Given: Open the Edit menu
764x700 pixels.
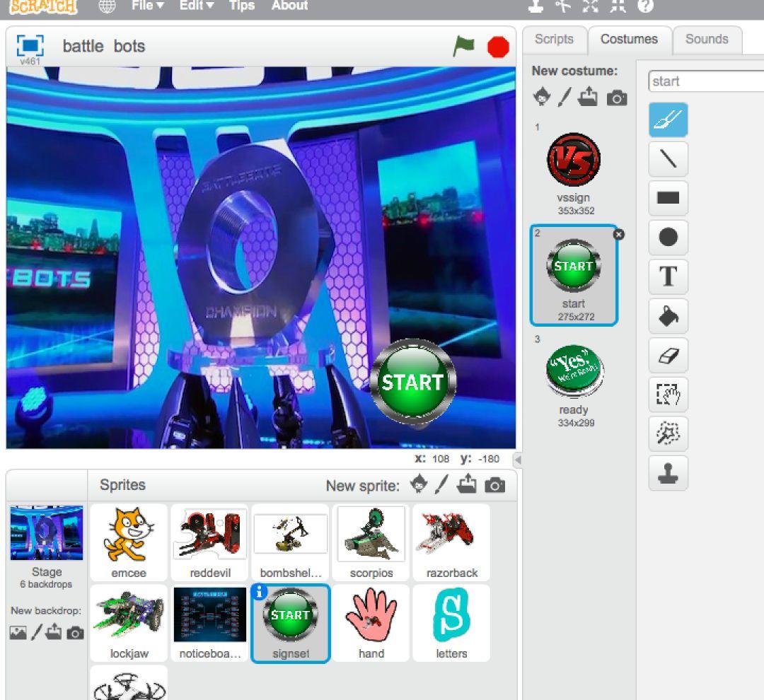Looking at the screenshot, I should click(x=197, y=6).
